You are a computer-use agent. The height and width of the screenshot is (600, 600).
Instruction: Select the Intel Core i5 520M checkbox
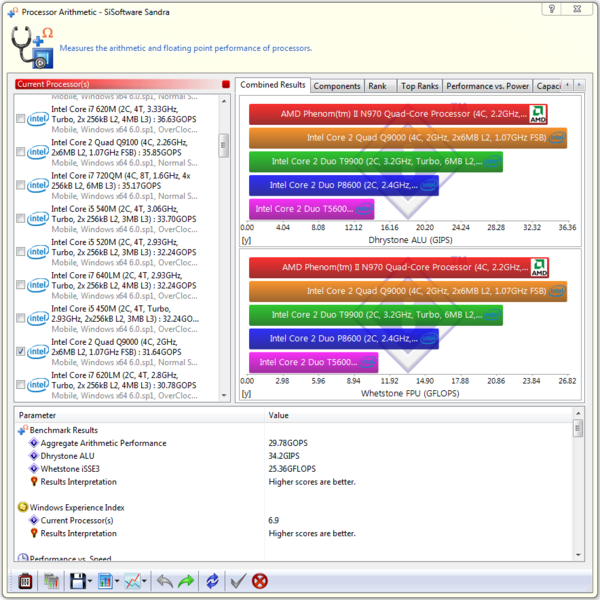point(21,252)
